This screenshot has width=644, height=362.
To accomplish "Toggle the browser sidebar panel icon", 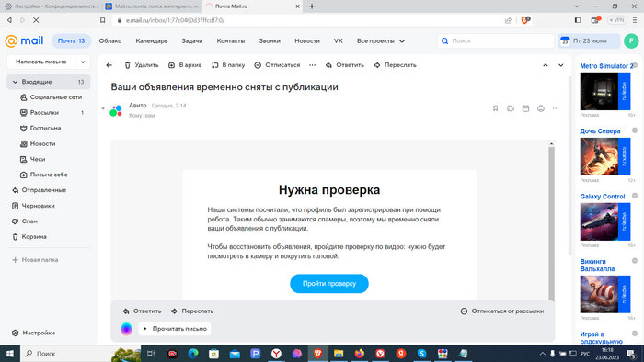I will coord(578,20).
